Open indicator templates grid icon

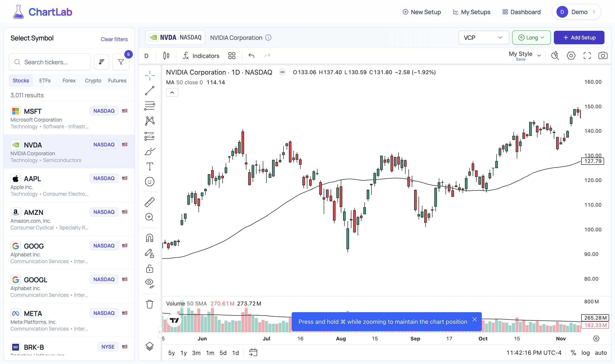(232, 56)
